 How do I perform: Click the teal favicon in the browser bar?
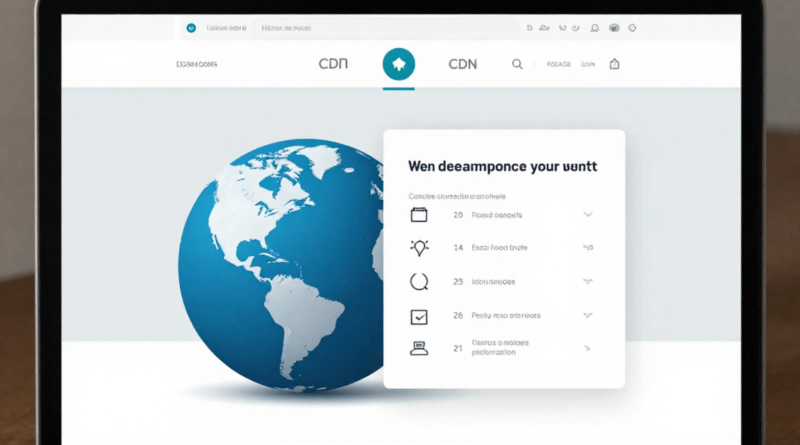190,29
